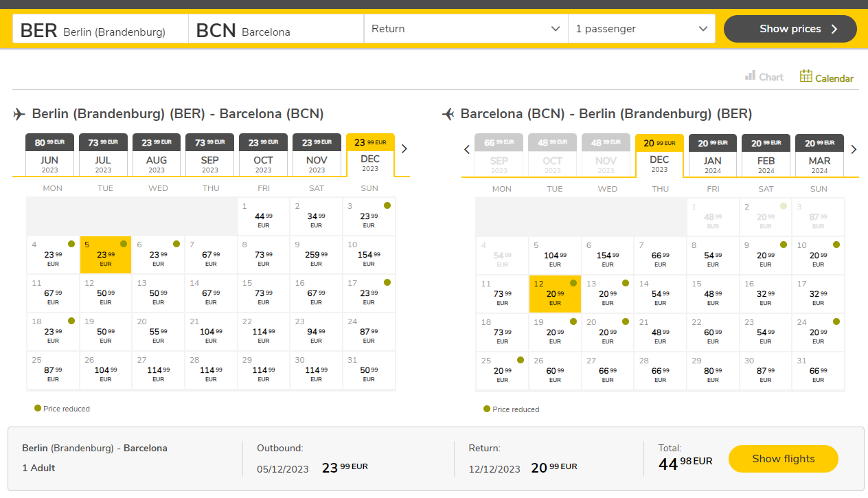868x498 pixels.
Task: Edit the BCN Barcelona destination field
Action: click(276, 29)
